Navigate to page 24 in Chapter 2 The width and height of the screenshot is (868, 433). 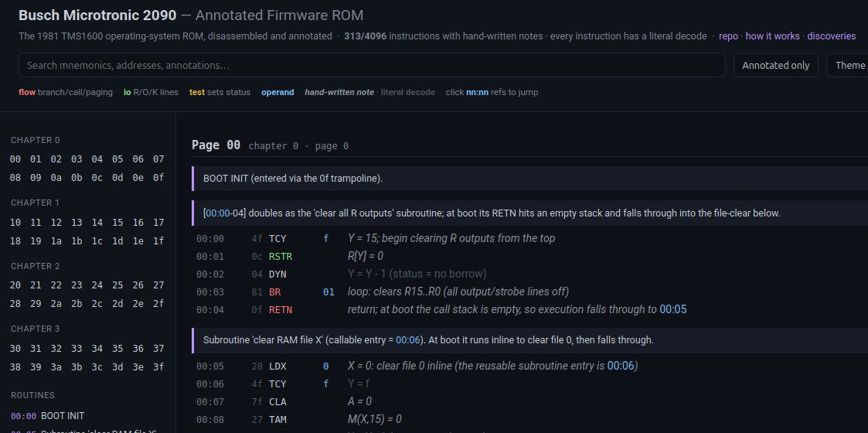point(97,285)
